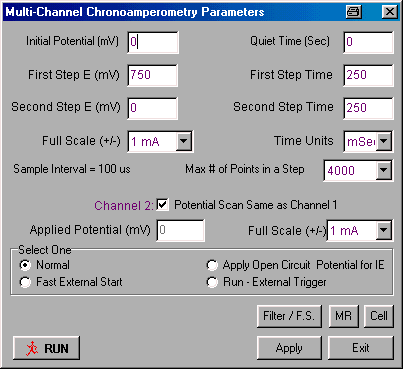Click the 'Select One' group label

pos(45,250)
